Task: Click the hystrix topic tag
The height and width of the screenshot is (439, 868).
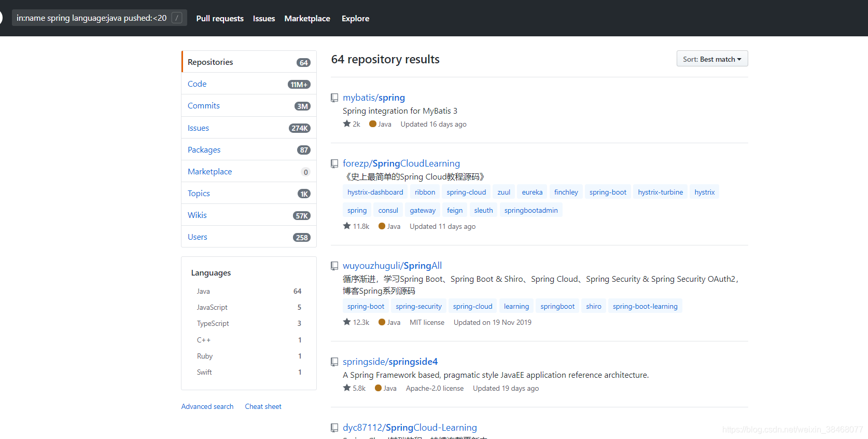Action: coord(705,192)
